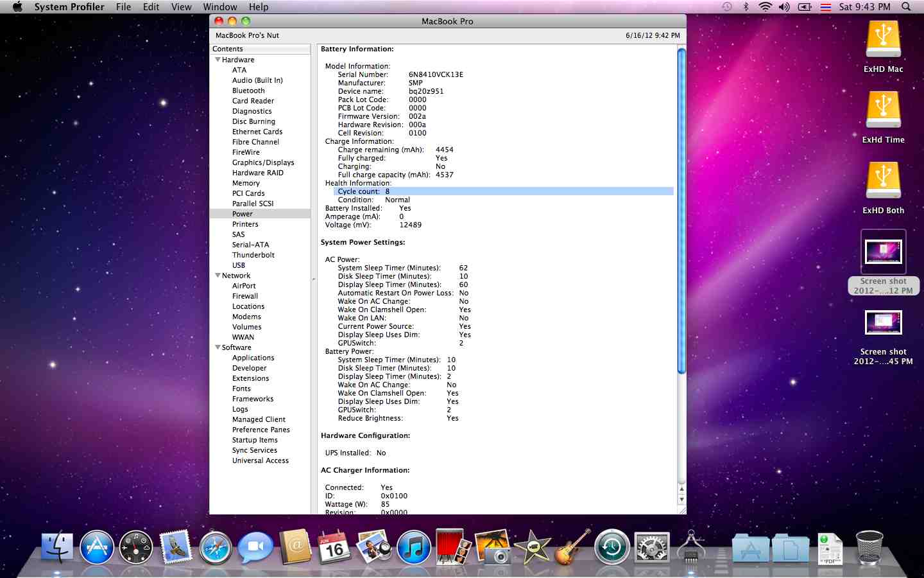Select Logs under Software
Screen dimensions: 924x578
(240, 409)
